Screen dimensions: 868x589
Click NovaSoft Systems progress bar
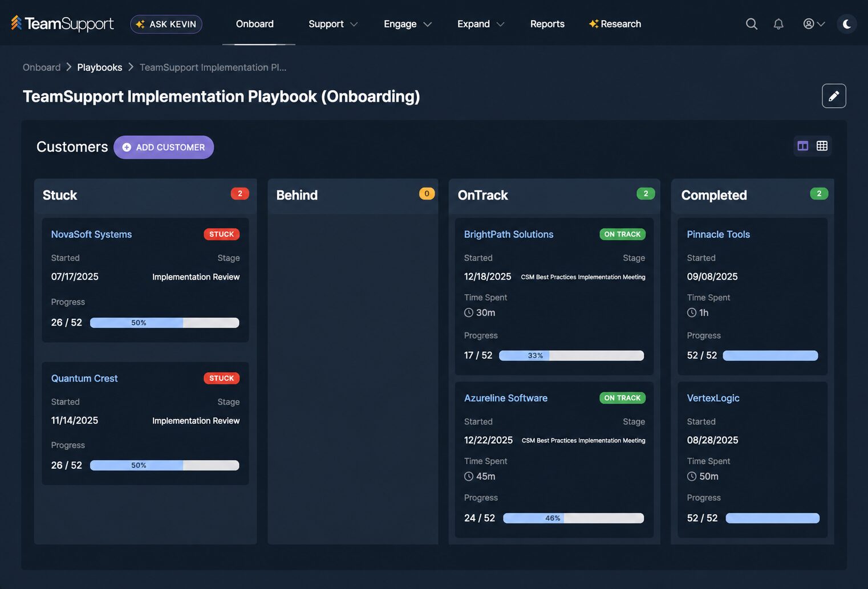164,323
